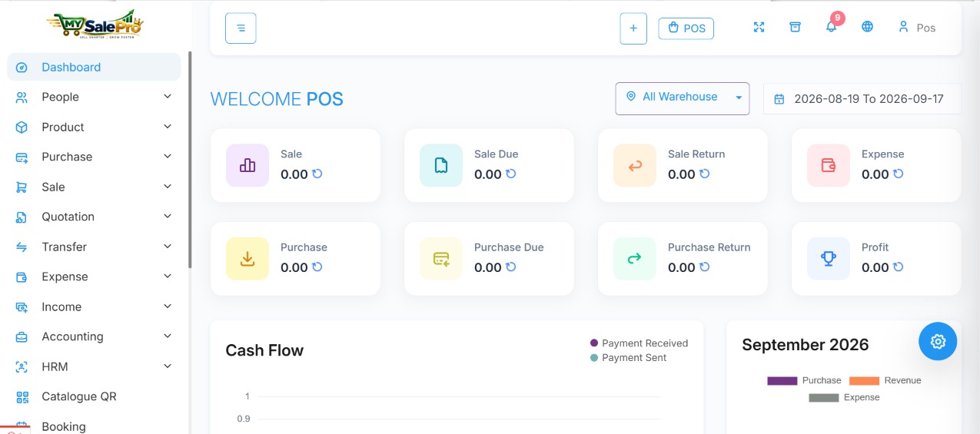Click the September 2026 heading
Screen dimensions: 980x434
tap(805, 345)
